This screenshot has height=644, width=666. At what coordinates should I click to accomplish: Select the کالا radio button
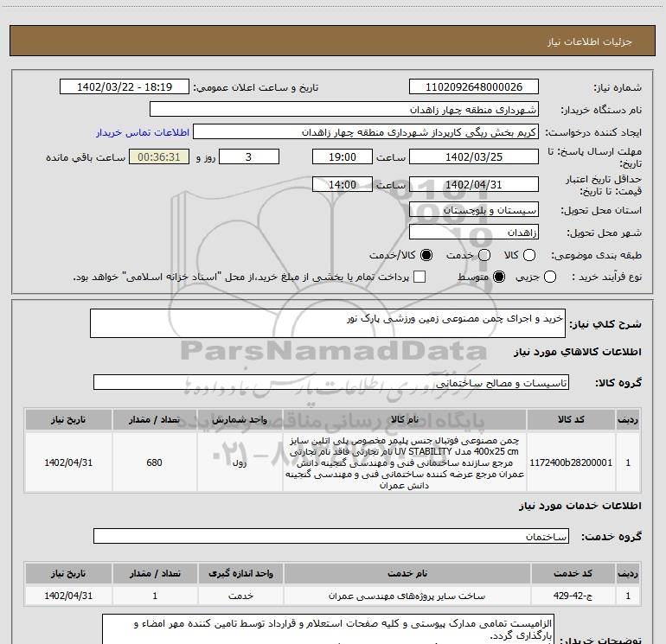[x=529, y=255]
